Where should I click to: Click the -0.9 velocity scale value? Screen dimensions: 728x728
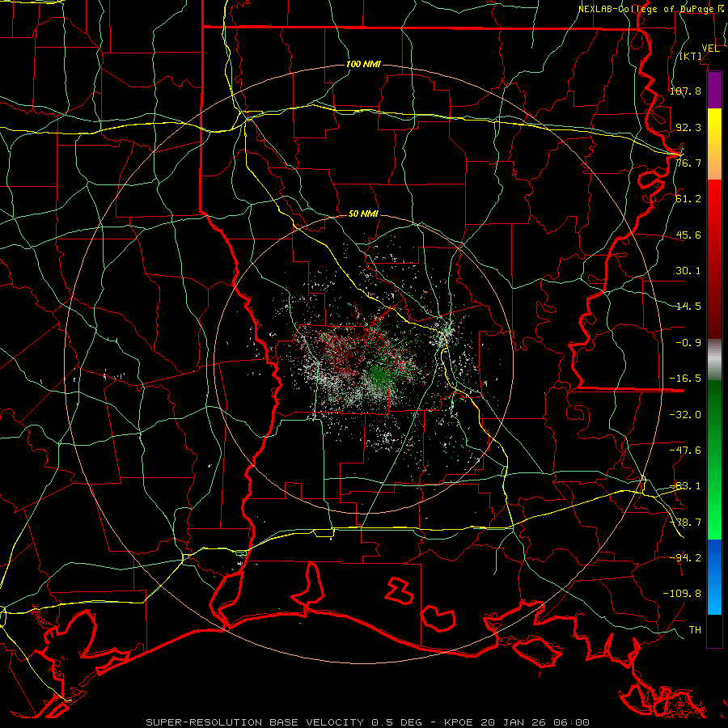688,343
